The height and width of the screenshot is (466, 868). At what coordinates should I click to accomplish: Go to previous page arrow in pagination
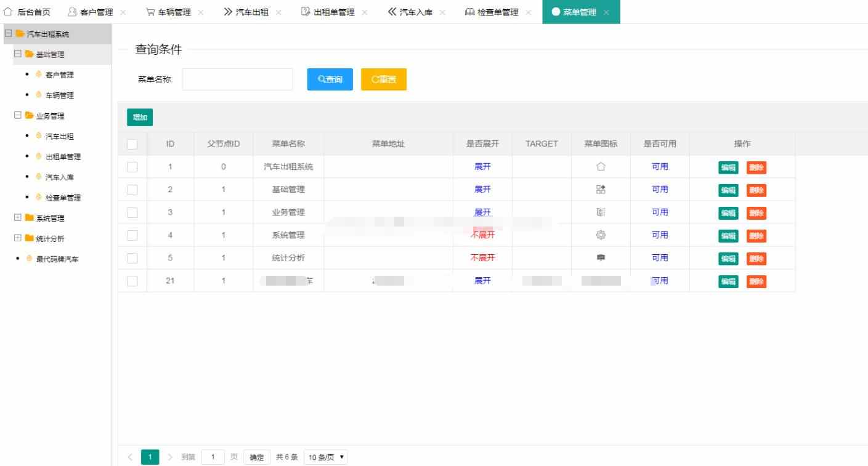click(x=130, y=457)
